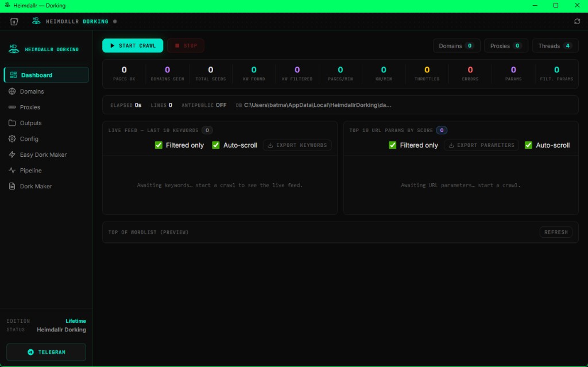This screenshot has width=588, height=367.
Task: Open the Dashboard page
Action: 46,75
